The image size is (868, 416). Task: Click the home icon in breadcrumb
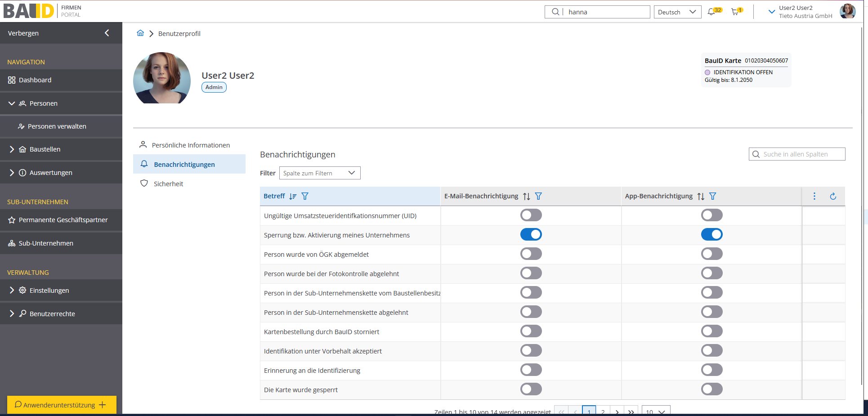[x=140, y=33]
